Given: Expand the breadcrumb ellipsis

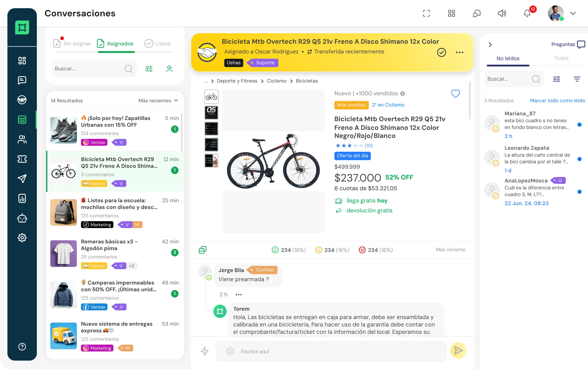Looking at the screenshot, I should coord(206,81).
